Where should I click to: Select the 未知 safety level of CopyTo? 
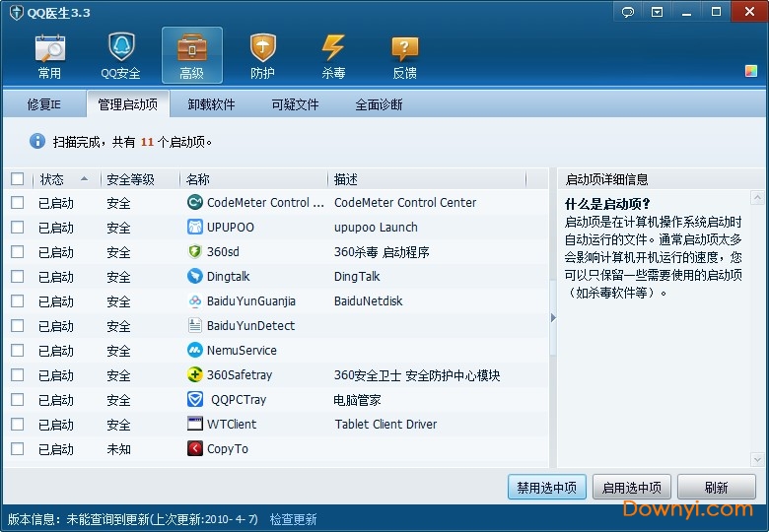[x=118, y=448]
